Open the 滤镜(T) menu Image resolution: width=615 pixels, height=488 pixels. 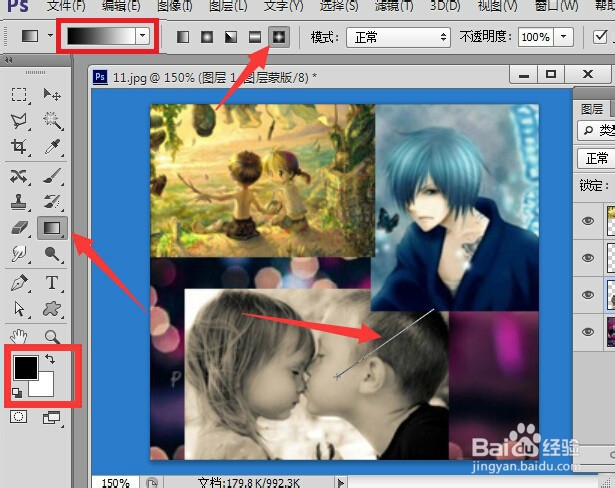coord(394,5)
